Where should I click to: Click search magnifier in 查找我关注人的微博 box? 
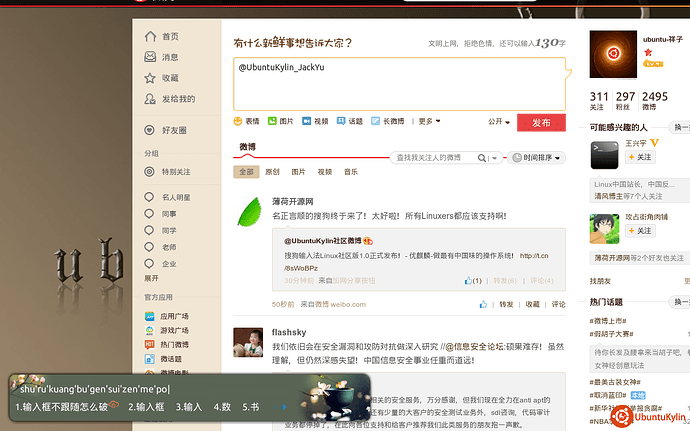(482, 158)
